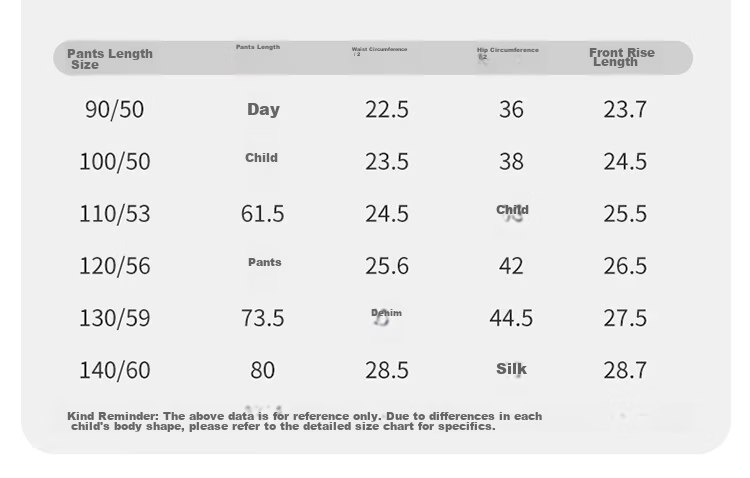Click the 130/59 size cell
This screenshot has width=750, height=478.
pos(114,318)
